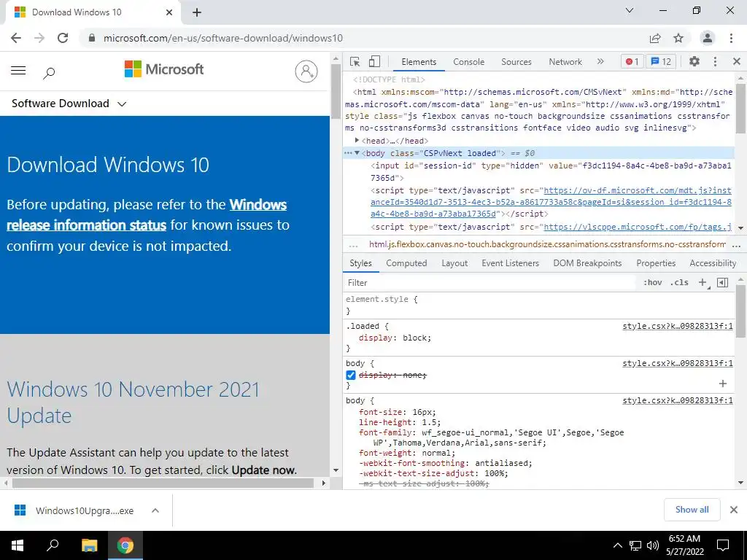
Task: Click the volume icon in system tray
Action: pos(653,545)
